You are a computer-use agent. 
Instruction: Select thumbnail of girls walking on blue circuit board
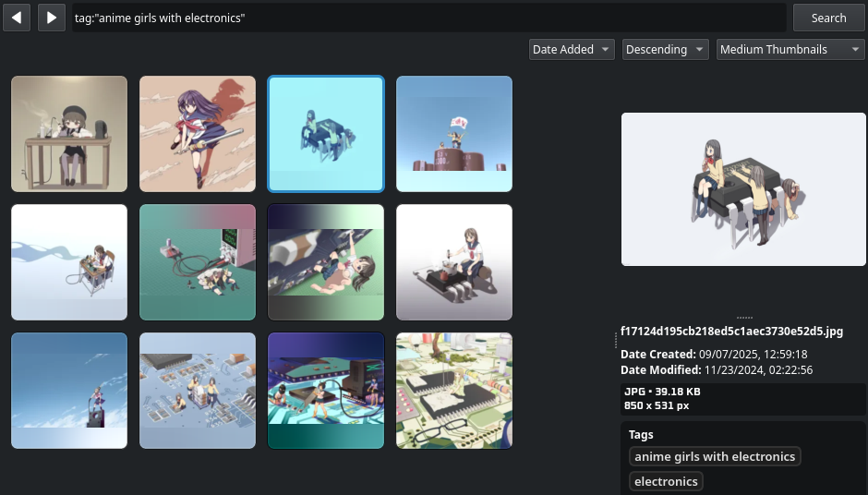tap(198, 391)
